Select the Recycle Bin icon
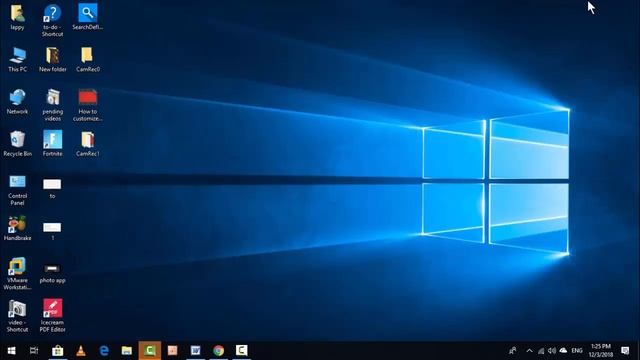This screenshot has height=360, width=640. pyautogui.click(x=17, y=144)
